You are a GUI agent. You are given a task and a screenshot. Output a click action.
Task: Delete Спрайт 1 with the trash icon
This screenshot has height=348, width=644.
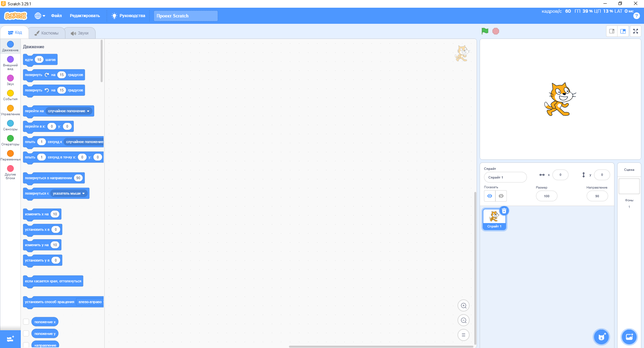[x=504, y=211]
